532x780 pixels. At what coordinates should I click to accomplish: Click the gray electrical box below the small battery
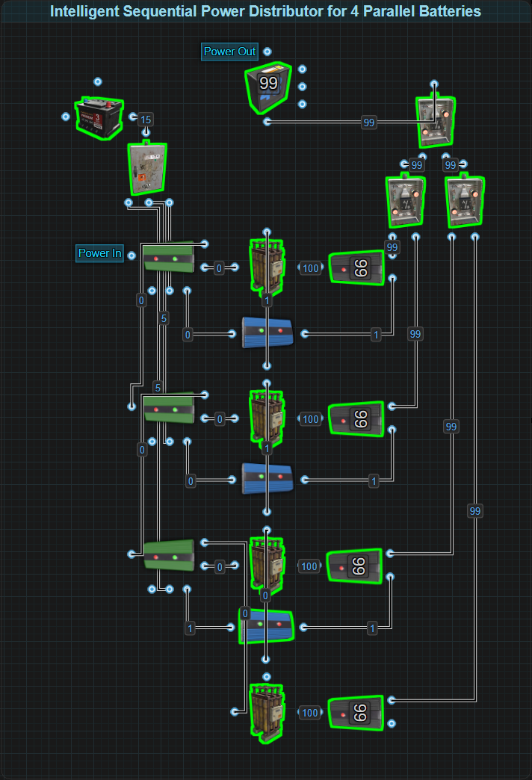pos(146,169)
